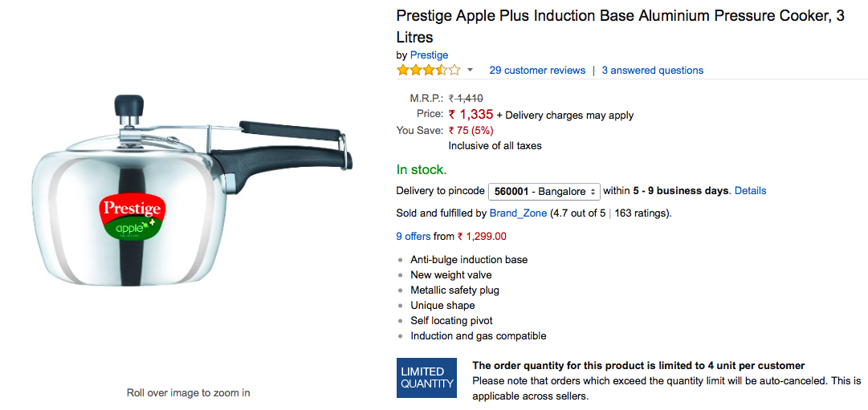Screen dimensions: 868x410
Task: Click the Anti-bulge induction base bullet
Action: pos(469,260)
